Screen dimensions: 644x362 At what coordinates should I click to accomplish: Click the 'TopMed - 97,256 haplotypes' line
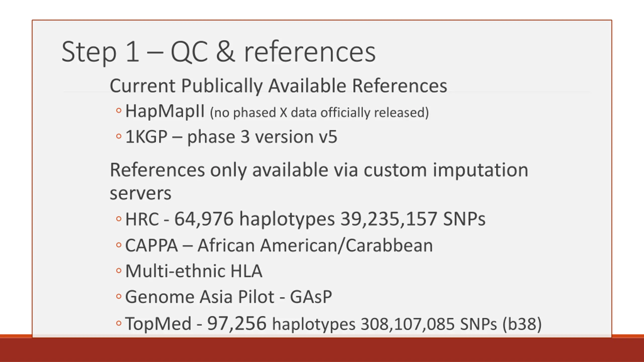click(x=333, y=324)
